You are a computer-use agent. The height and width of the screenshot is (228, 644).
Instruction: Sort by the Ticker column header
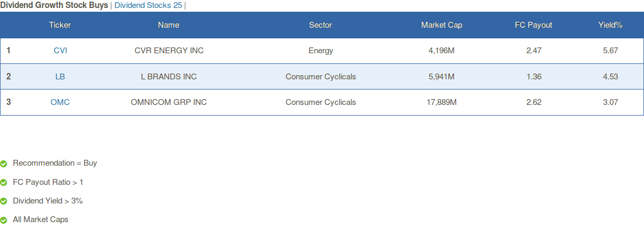pos(60,25)
